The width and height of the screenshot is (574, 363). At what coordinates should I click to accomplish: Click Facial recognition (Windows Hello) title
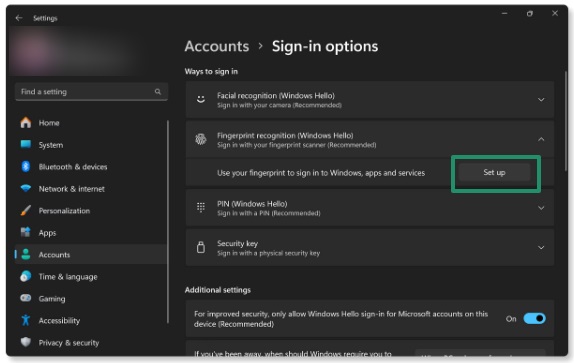coord(276,96)
